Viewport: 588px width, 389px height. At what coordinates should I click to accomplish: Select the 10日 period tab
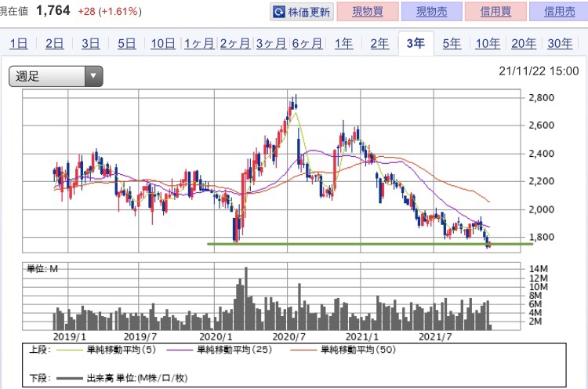tap(163, 43)
